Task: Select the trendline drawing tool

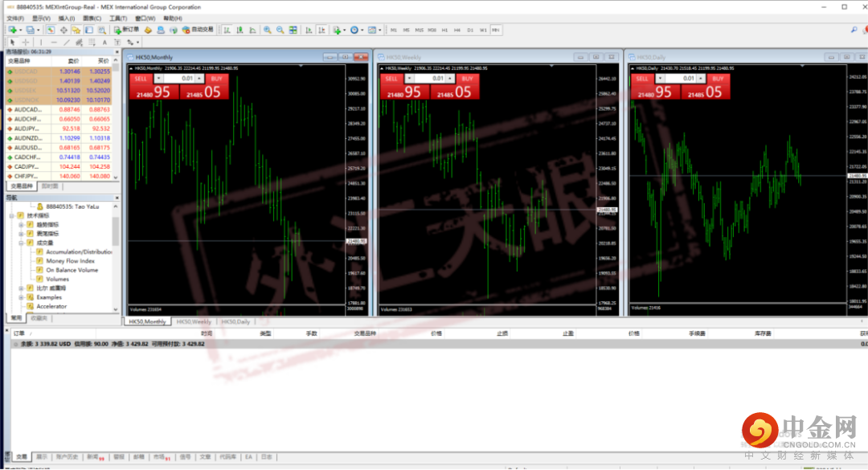Action: click(67, 42)
